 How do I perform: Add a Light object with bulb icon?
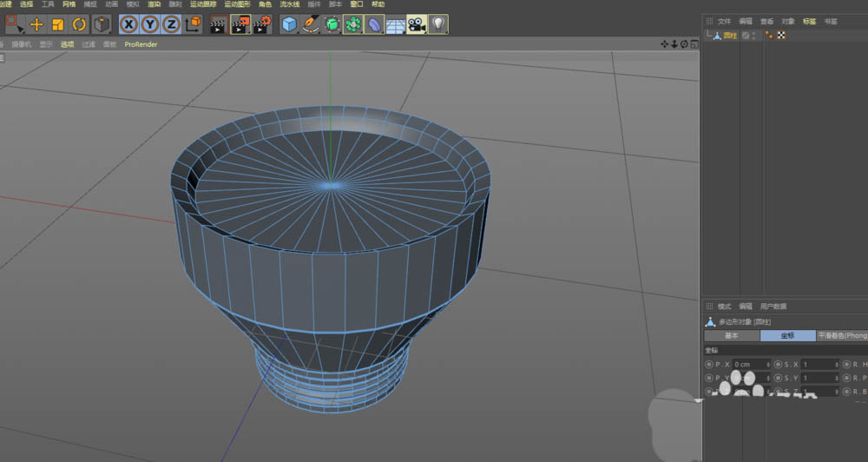click(x=438, y=24)
